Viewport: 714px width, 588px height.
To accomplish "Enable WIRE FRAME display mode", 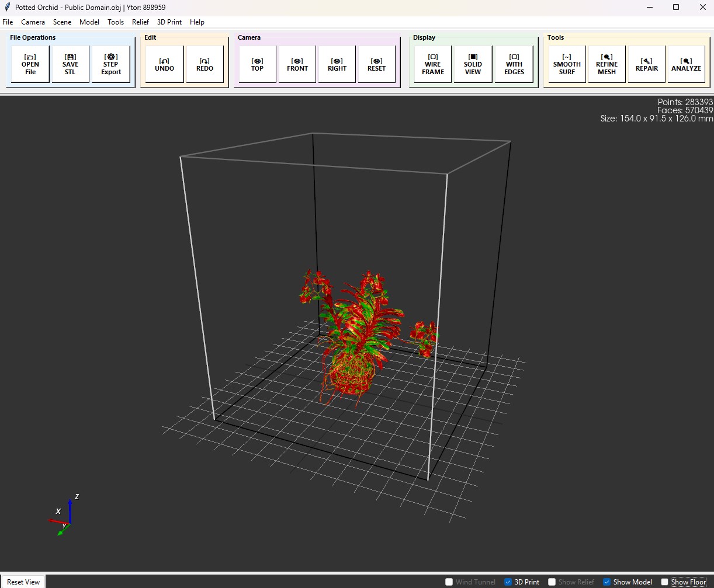I will pos(433,64).
